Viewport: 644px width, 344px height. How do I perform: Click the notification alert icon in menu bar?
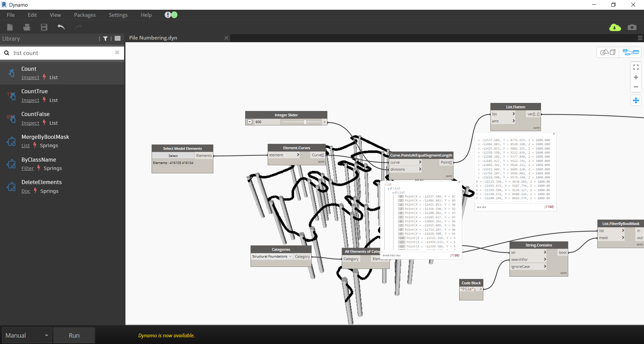tap(168, 15)
